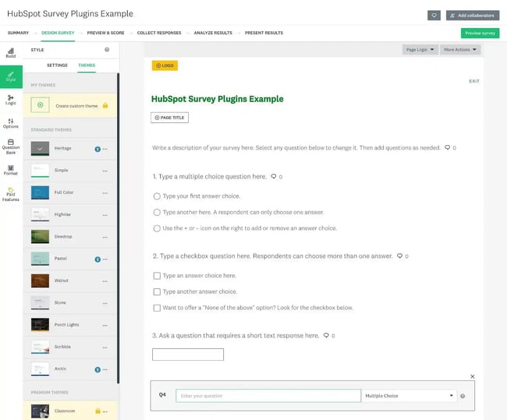This screenshot has width=507, height=420.
Task: Open the Question Bank sidebar icon
Action: [11, 146]
